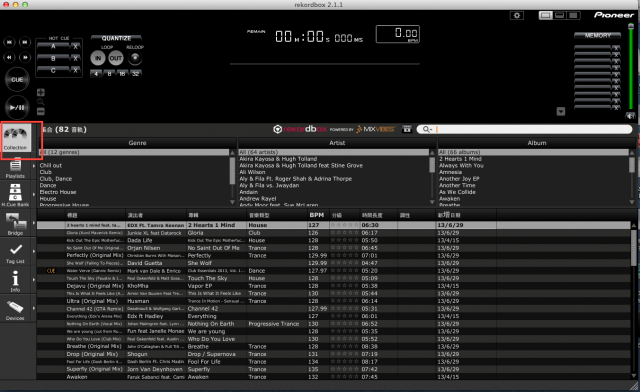Image resolution: width=640 pixels, height=392 pixels.
Task: Enable 8-beat auto loop
Action: coord(109,74)
